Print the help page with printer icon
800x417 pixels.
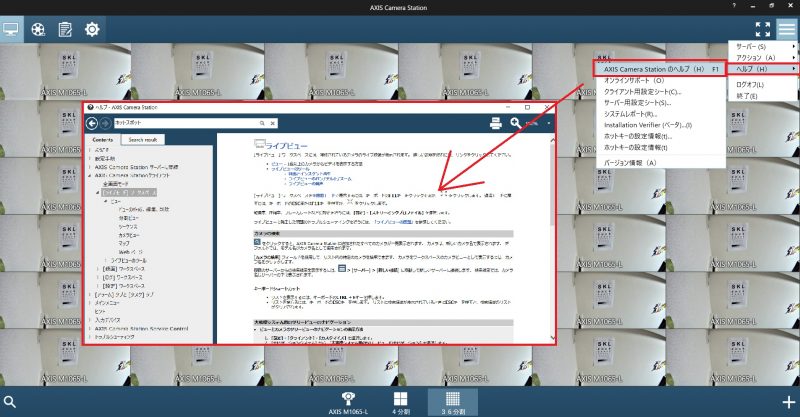coord(495,123)
